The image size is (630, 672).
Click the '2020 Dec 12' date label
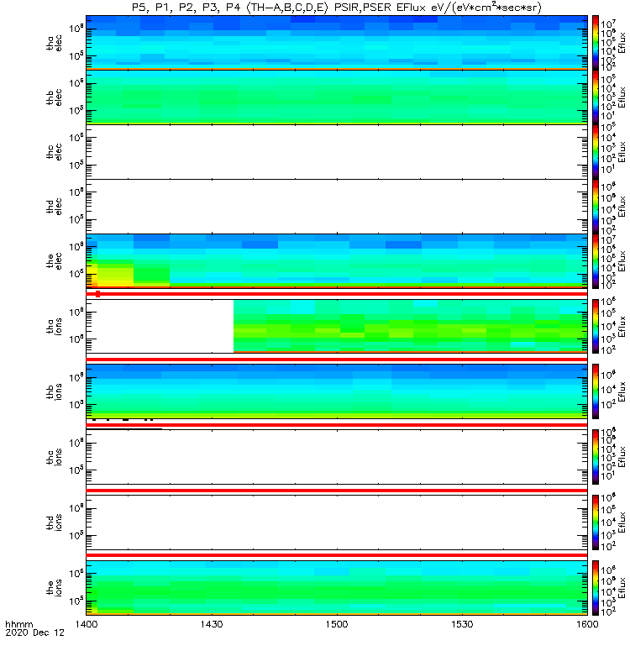click(34, 633)
